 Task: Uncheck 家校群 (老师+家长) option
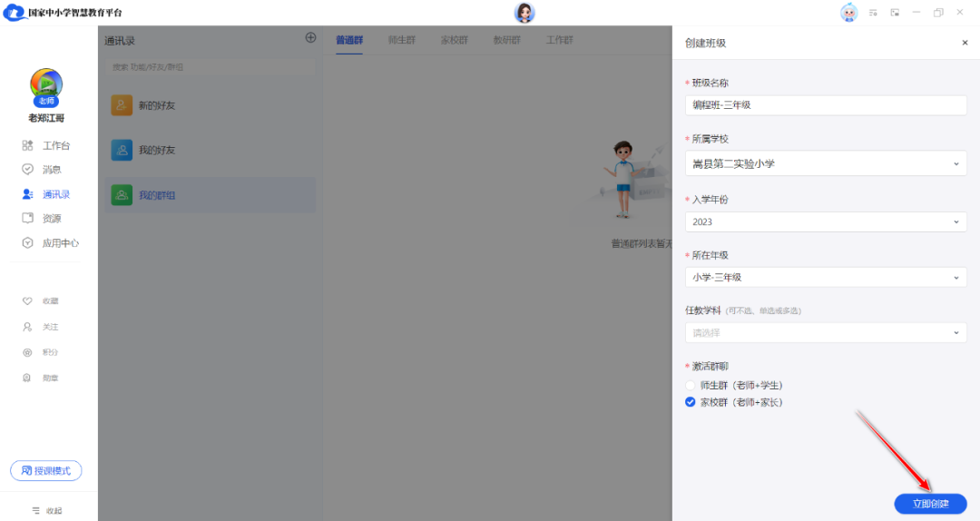point(691,402)
